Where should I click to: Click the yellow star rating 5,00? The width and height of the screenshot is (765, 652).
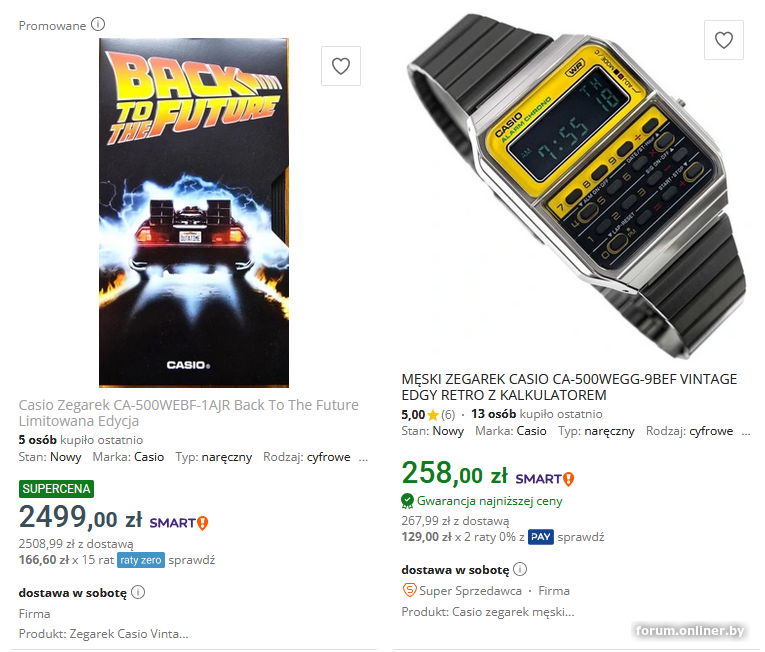coord(432,415)
